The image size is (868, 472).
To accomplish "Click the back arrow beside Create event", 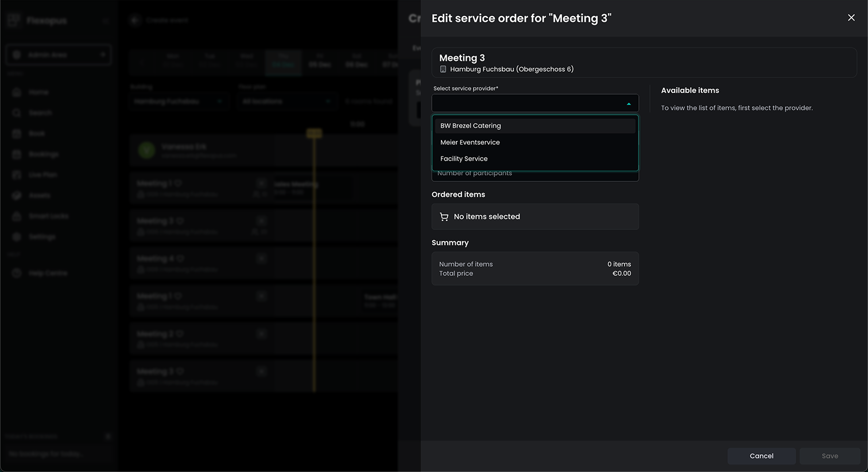I will coord(135,20).
